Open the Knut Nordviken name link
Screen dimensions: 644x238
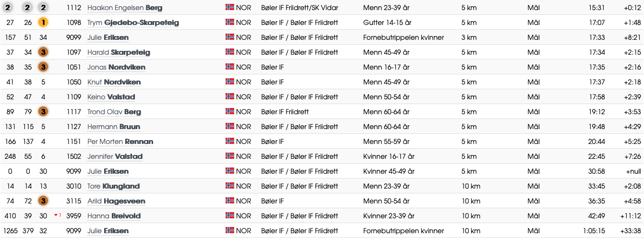[114, 83]
